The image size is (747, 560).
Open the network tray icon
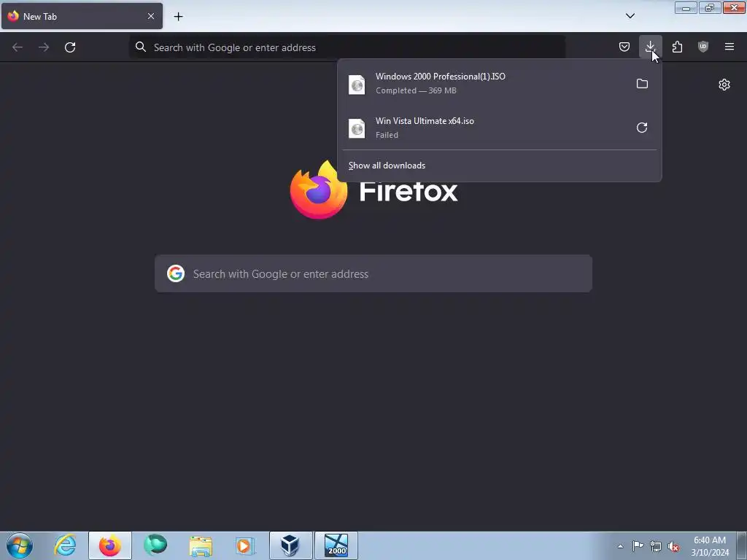(656, 546)
